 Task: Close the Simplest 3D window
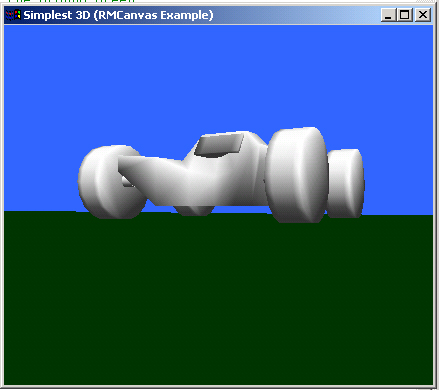click(x=423, y=15)
